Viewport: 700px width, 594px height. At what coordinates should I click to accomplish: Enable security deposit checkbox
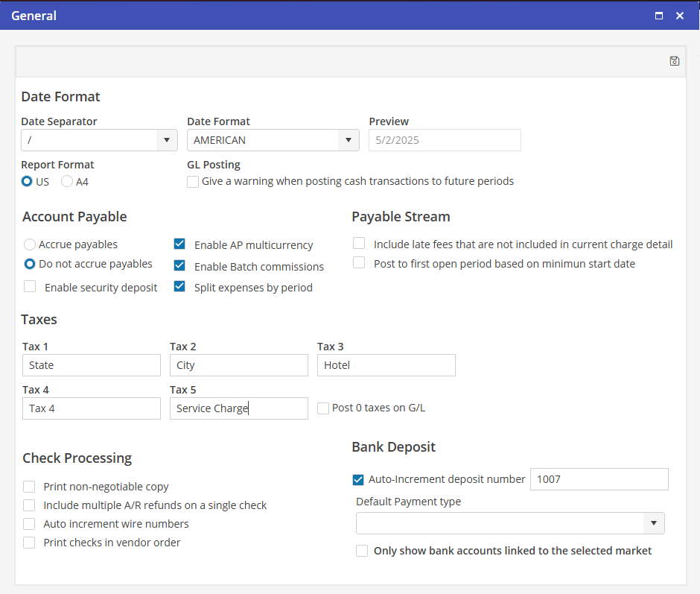tap(30, 287)
